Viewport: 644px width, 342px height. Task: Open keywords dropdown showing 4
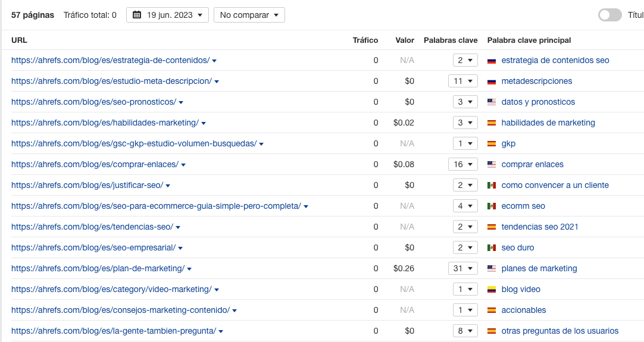tap(465, 206)
